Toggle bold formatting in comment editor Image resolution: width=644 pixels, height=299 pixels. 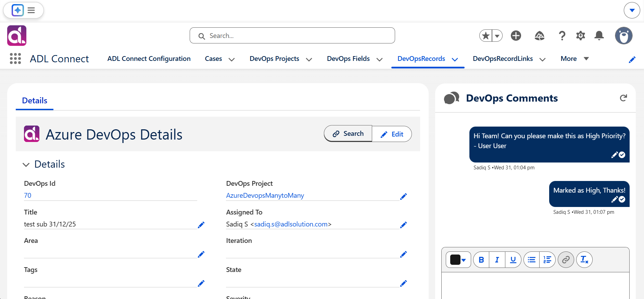pyautogui.click(x=481, y=260)
